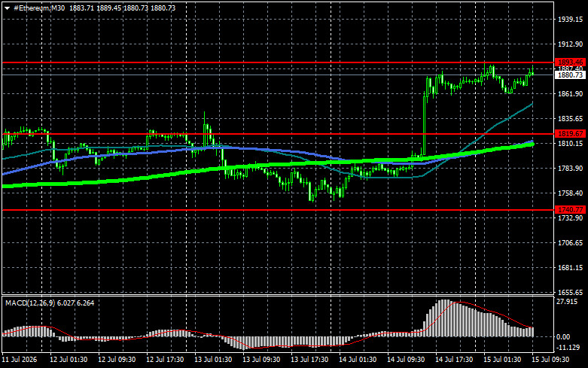Click the 1861.90 price scale label
The height and width of the screenshot is (368, 588).
pyautogui.click(x=570, y=93)
